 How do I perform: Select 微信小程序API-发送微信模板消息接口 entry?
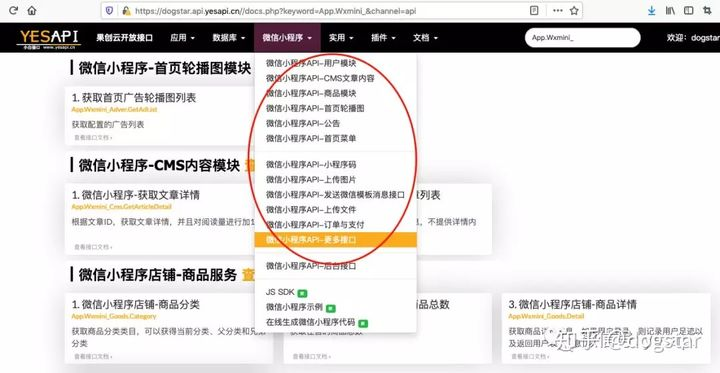point(335,195)
